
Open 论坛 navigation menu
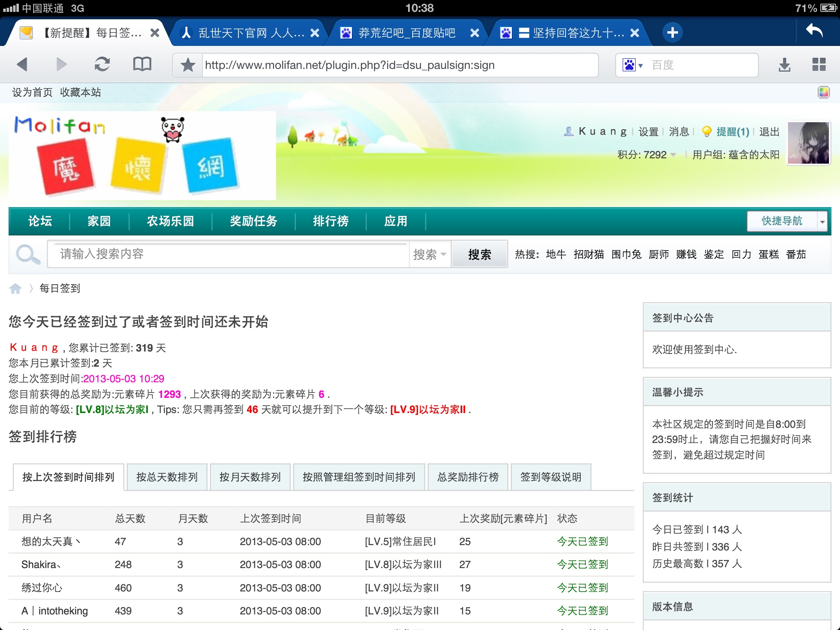[x=40, y=221]
